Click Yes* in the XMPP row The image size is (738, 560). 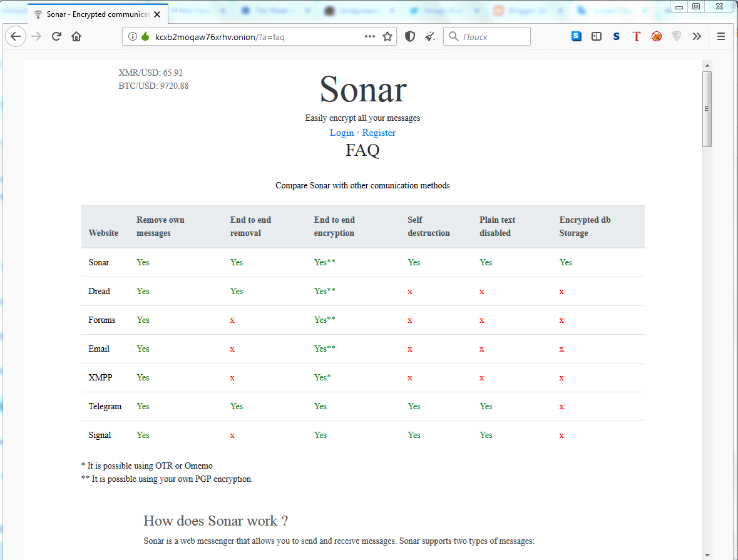pos(322,377)
